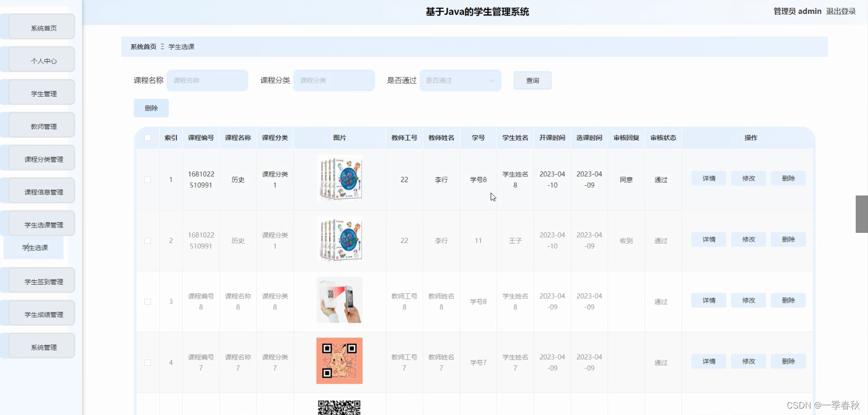Check the row 4 checkbox
868x415 pixels.
click(x=148, y=363)
